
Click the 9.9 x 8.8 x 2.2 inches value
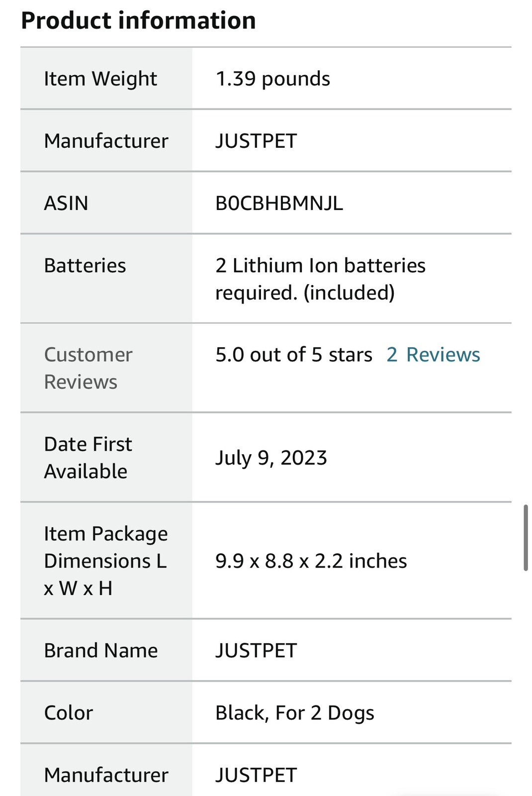tap(311, 561)
